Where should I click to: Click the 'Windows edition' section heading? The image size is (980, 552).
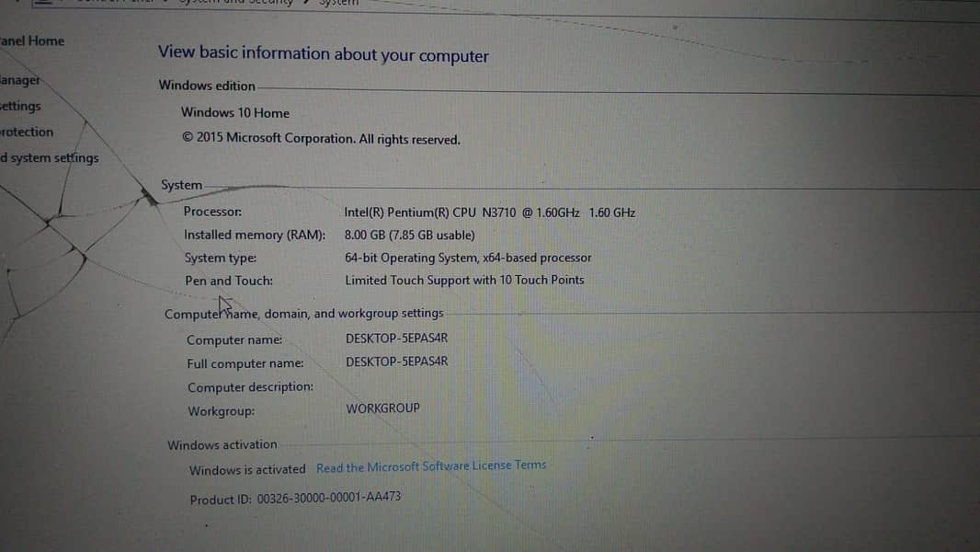[x=207, y=86]
